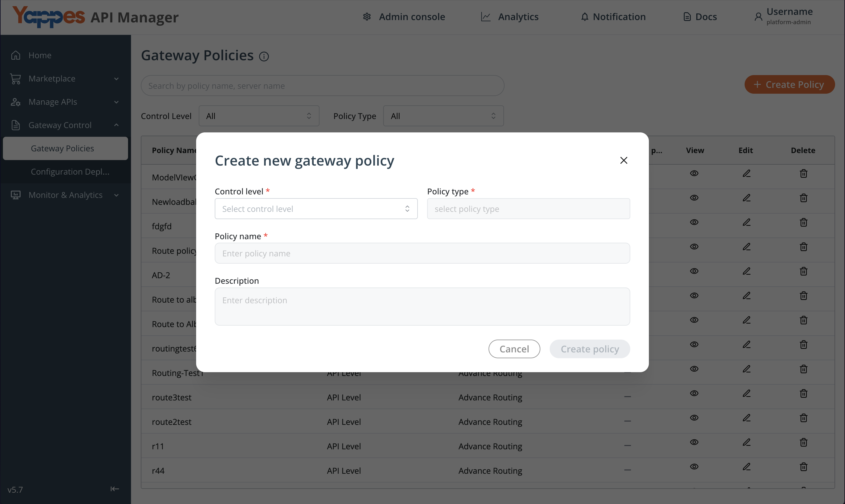Click the Analytics chart icon
The width and height of the screenshot is (845, 504).
pyautogui.click(x=486, y=17)
